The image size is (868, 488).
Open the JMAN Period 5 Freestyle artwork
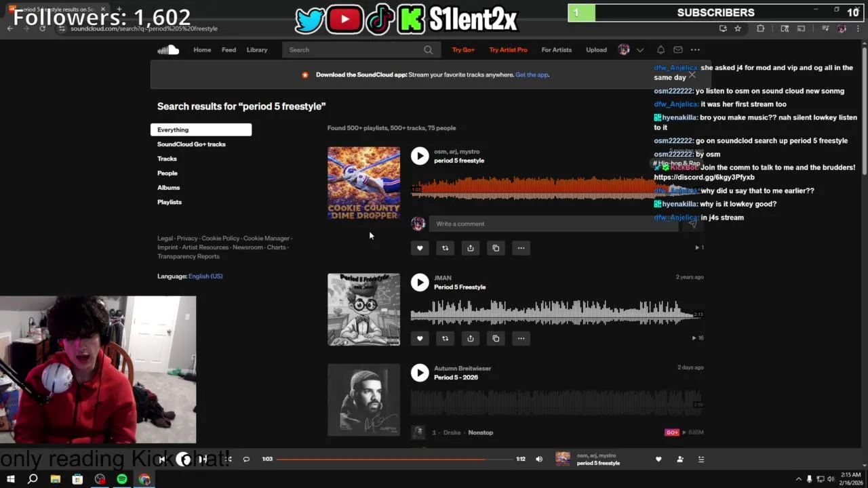click(363, 310)
